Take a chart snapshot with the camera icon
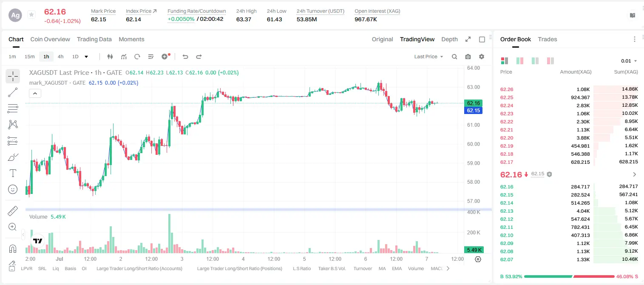Viewport: 644px width, 285px height. pyautogui.click(x=468, y=57)
